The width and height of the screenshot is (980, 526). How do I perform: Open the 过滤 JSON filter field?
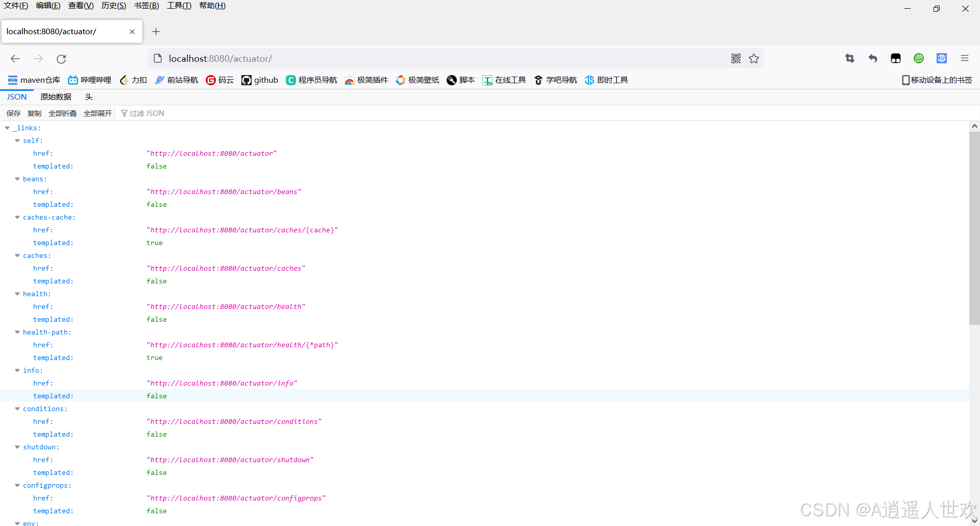147,113
